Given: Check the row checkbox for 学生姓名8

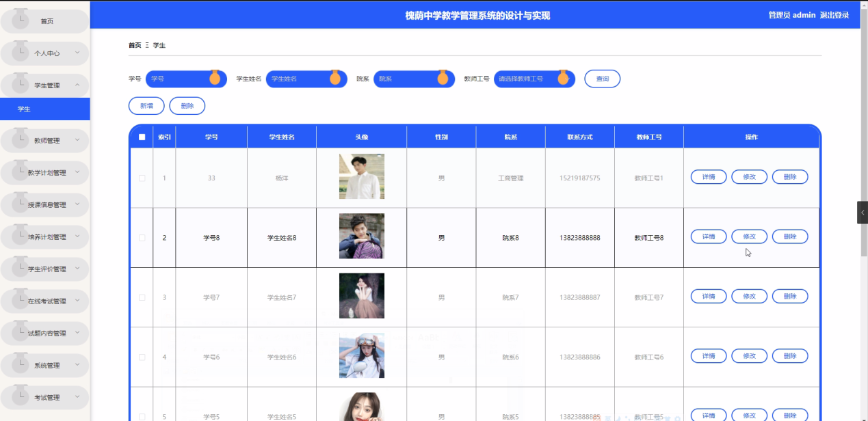Looking at the screenshot, I should click(x=142, y=238).
